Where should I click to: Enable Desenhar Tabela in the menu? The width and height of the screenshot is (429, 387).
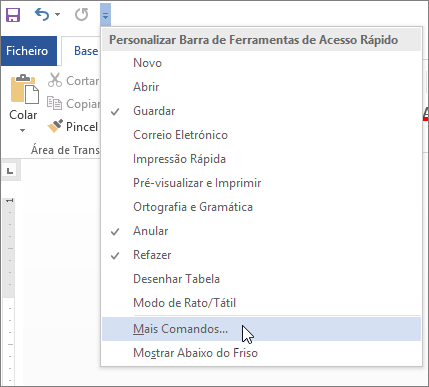point(261,279)
